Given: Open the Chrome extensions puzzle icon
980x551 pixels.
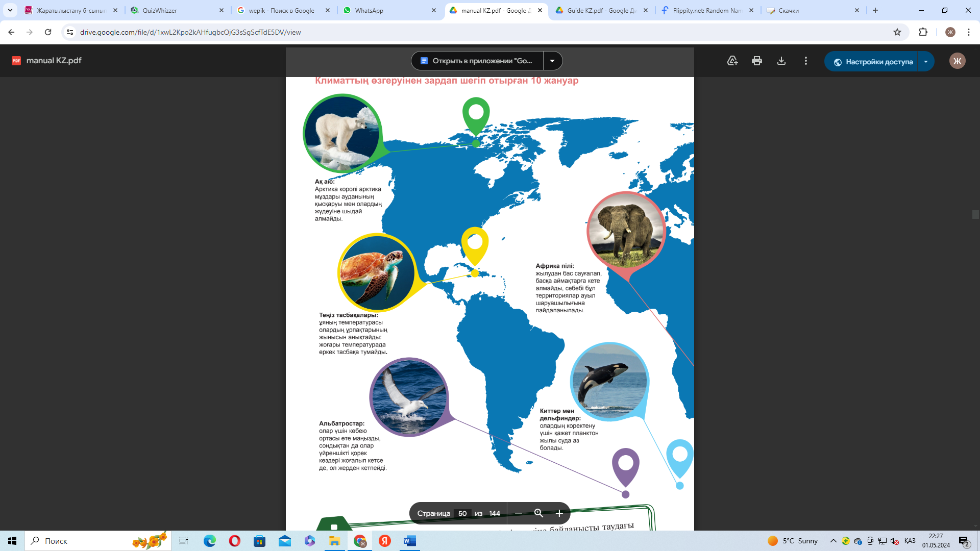Looking at the screenshot, I should [923, 32].
